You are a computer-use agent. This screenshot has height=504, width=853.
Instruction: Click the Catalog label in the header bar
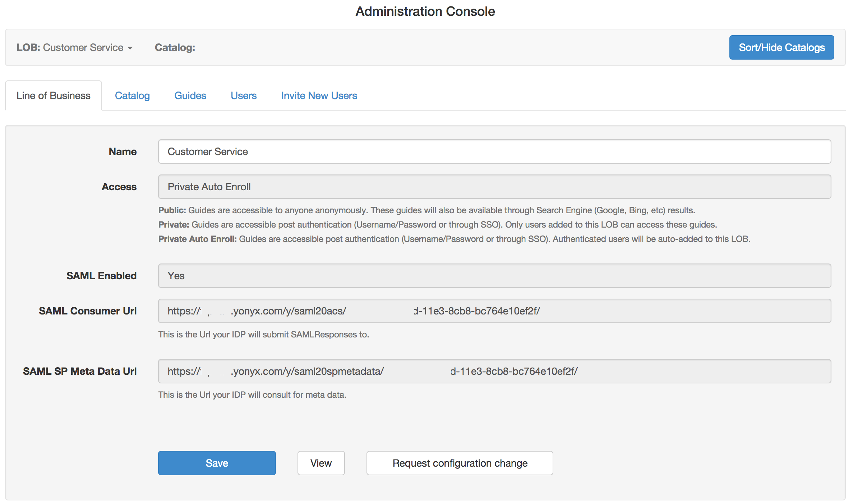175,47
